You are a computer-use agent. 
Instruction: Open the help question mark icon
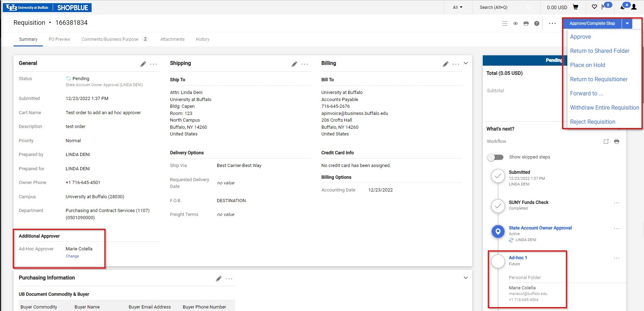point(537,23)
